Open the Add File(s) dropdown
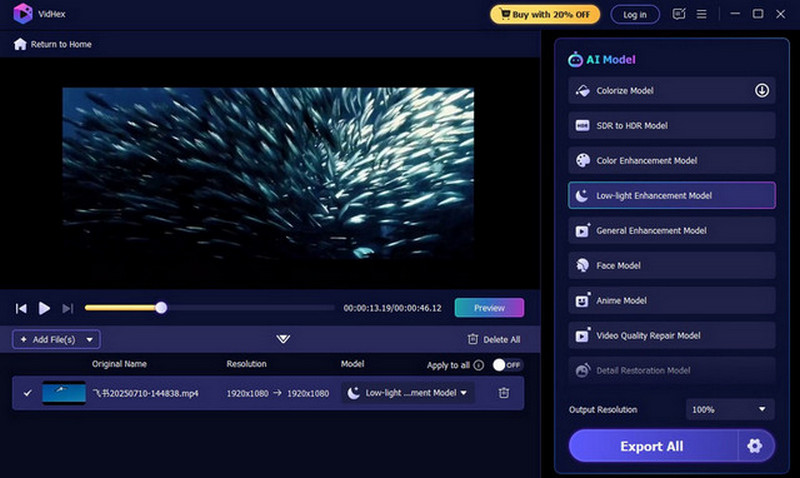 coord(56,340)
